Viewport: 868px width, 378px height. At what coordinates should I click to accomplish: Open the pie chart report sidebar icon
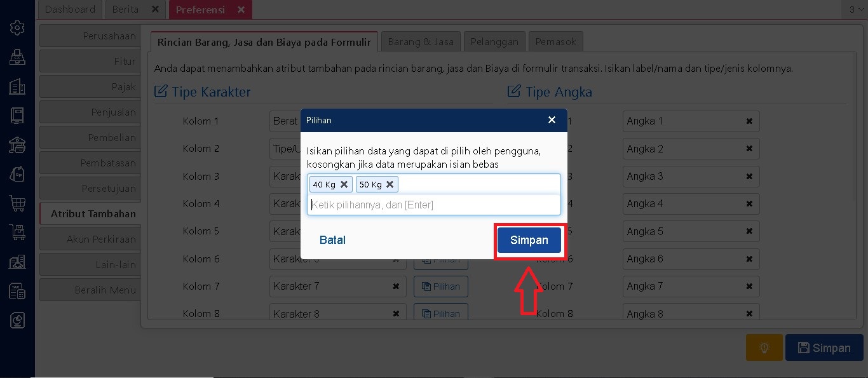coord(17,320)
